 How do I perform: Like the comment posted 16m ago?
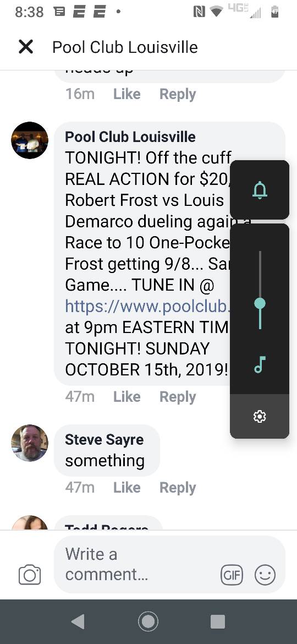pyautogui.click(x=127, y=94)
